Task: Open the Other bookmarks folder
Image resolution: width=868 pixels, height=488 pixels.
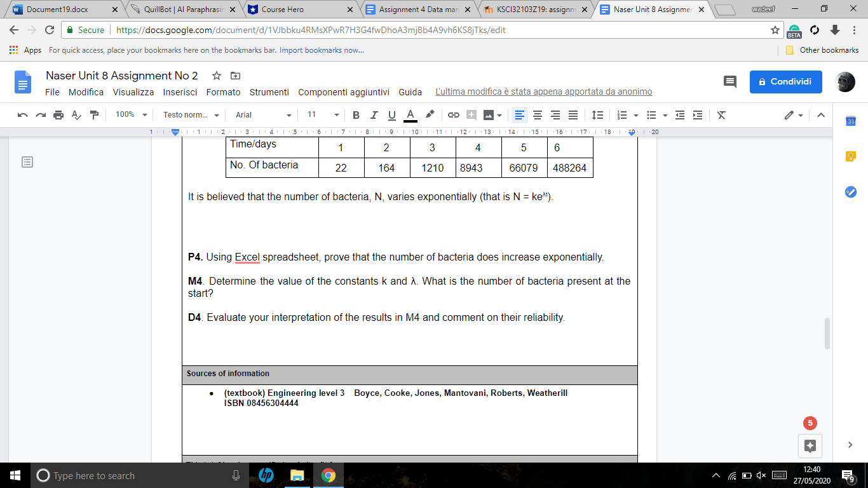Action: pyautogui.click(x=822, y=50)
